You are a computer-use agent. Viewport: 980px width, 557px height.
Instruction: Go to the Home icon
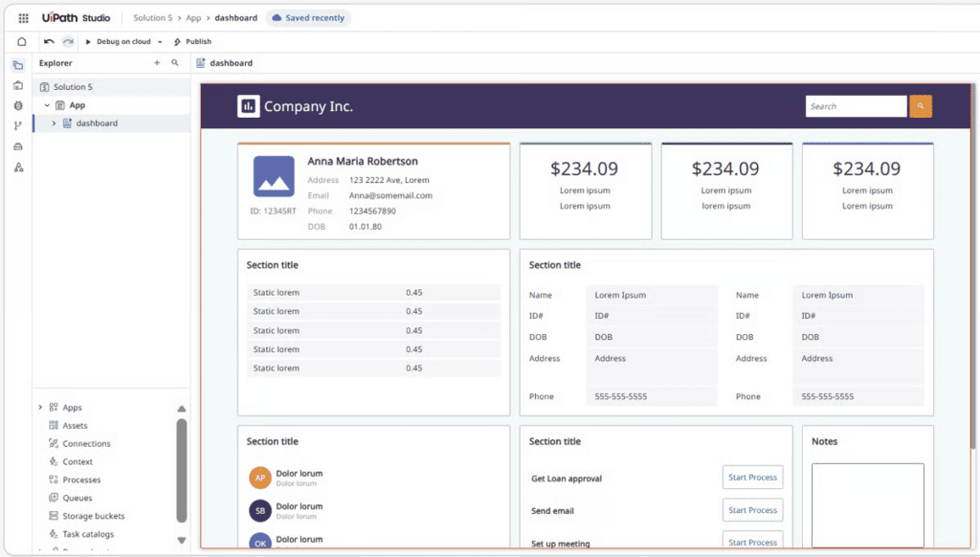22,42
